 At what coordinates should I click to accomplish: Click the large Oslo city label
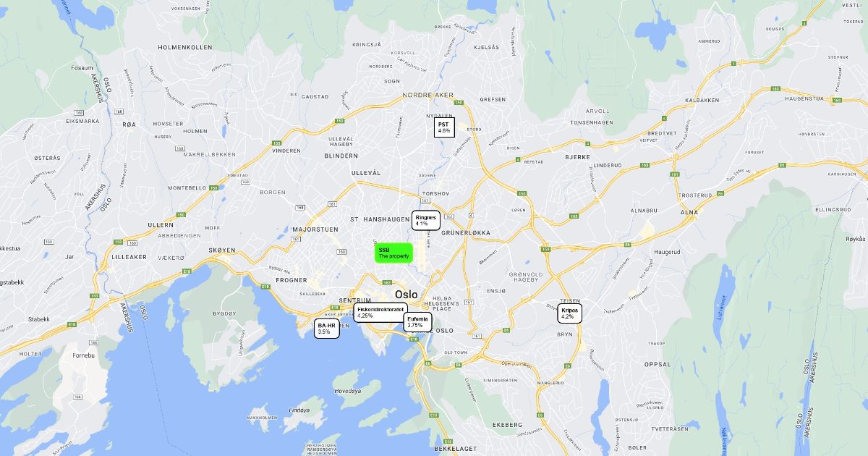pos(407,294)
